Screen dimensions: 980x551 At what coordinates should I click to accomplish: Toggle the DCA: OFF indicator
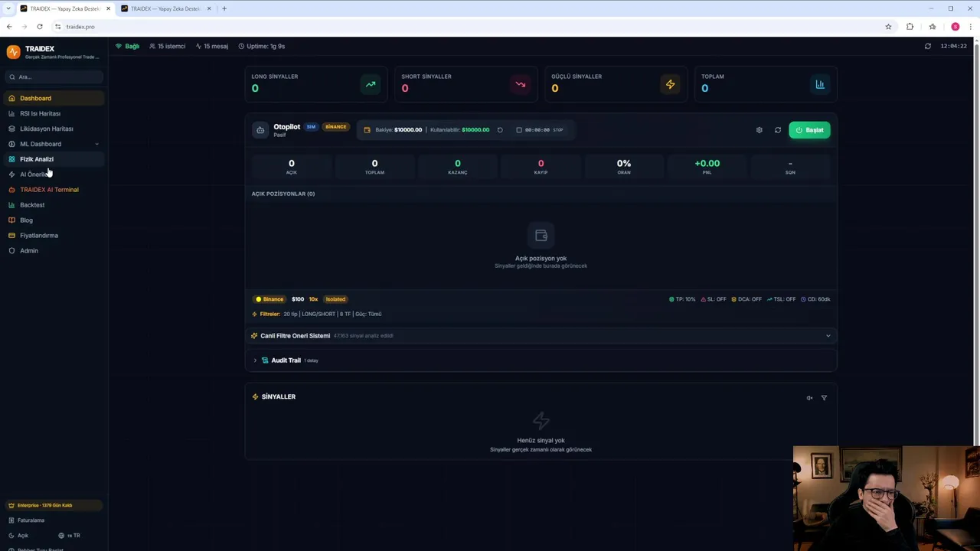point(746,299)
